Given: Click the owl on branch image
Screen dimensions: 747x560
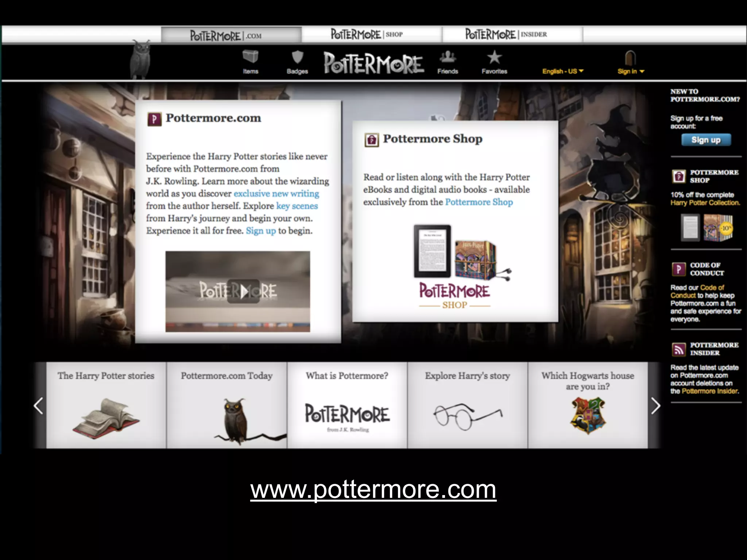Looking at the screenshot, I should (250, 421).
